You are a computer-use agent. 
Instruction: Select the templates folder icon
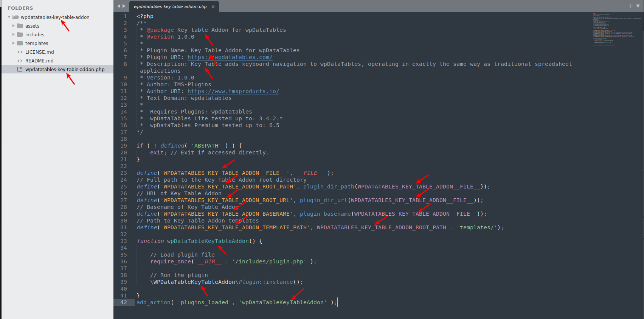coord(20,43)
